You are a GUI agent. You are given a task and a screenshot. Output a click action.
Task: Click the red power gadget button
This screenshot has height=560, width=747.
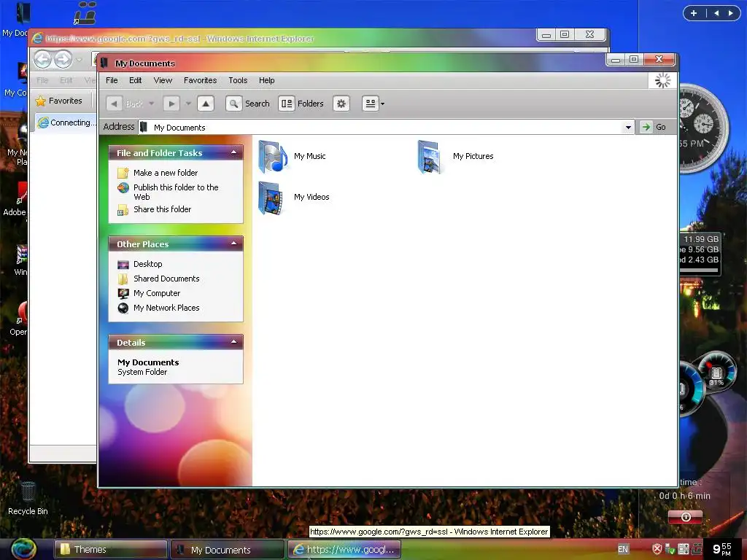point(685,517)
